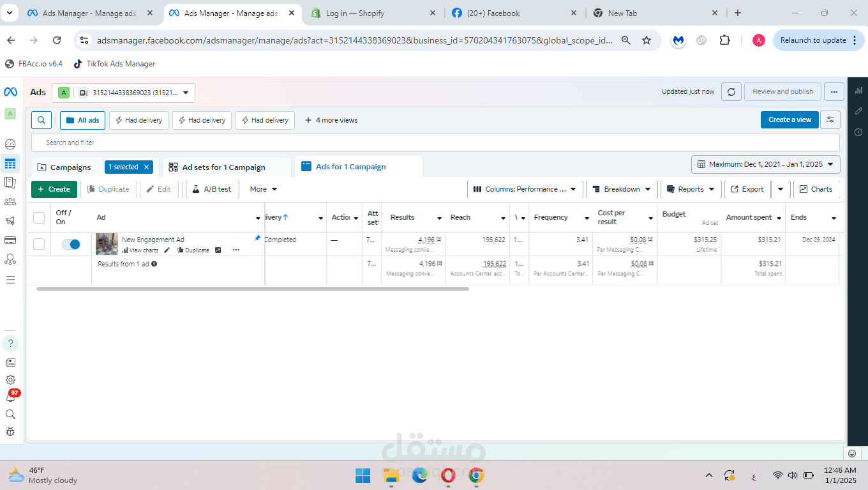
Task: Open the three-dot menu on New Engagement Ad row
Action: pyautogui.click(x=236, y=250)
